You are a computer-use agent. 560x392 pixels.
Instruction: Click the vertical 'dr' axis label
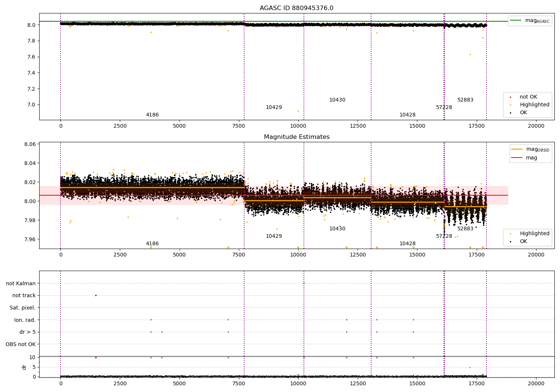point(24,367)
